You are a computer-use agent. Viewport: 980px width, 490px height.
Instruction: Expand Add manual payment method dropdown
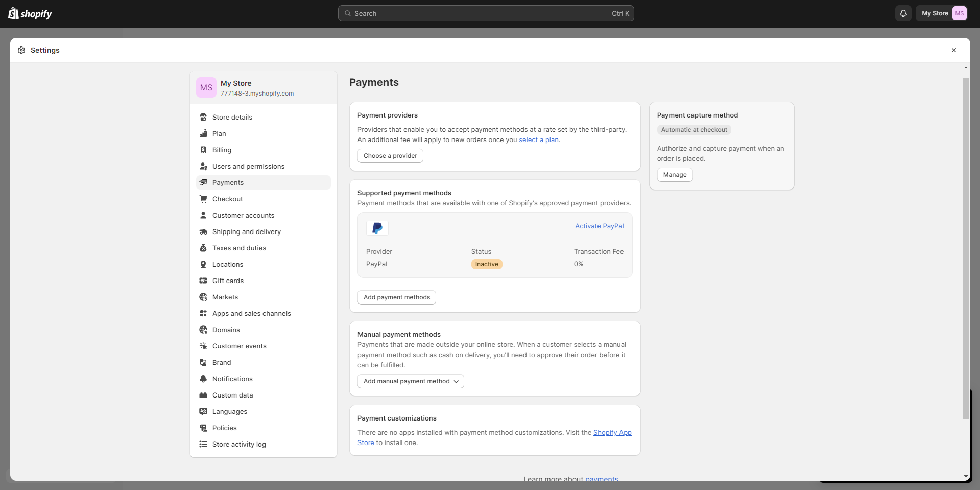(x=411, y=381)
